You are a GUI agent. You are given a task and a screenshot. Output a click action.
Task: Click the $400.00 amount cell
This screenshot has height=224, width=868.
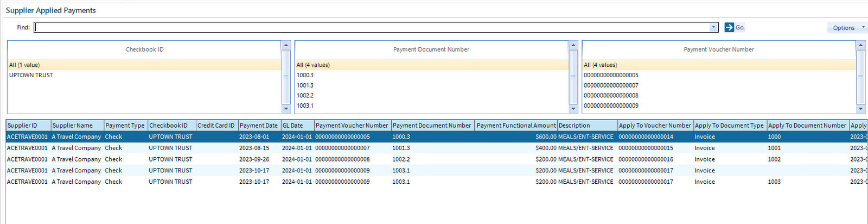pos(516,148)
